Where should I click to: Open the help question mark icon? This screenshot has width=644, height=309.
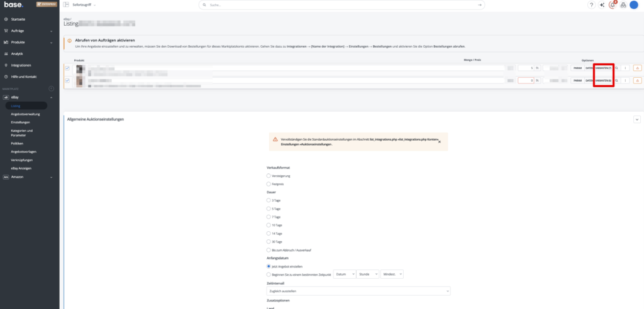point(591,5)
